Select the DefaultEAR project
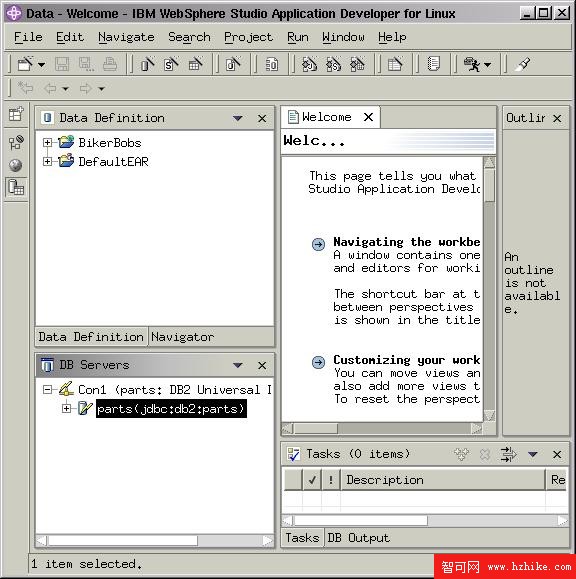 (x=113, y=161)
